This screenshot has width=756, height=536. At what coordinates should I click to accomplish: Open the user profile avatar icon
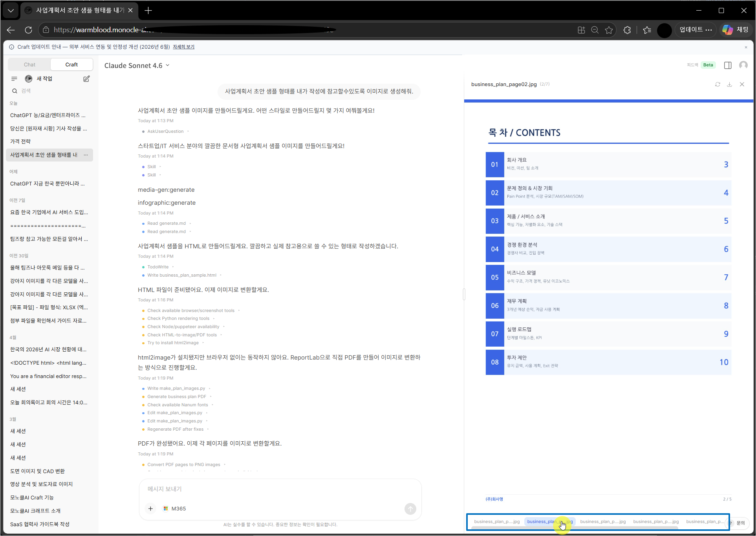click(x=743, y=65)
